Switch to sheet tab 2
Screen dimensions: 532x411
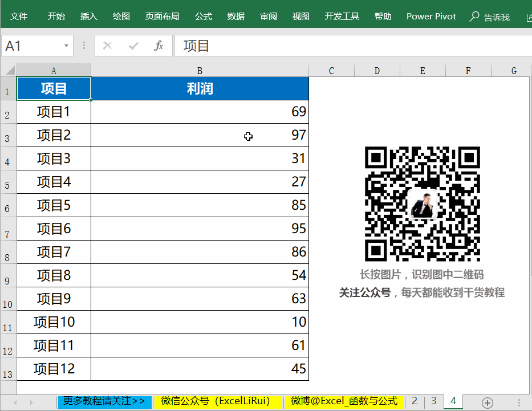tap(415, 401)
